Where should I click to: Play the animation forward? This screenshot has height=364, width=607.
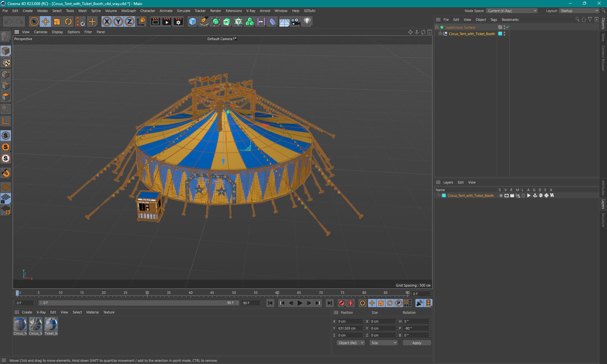pos(300,303)
